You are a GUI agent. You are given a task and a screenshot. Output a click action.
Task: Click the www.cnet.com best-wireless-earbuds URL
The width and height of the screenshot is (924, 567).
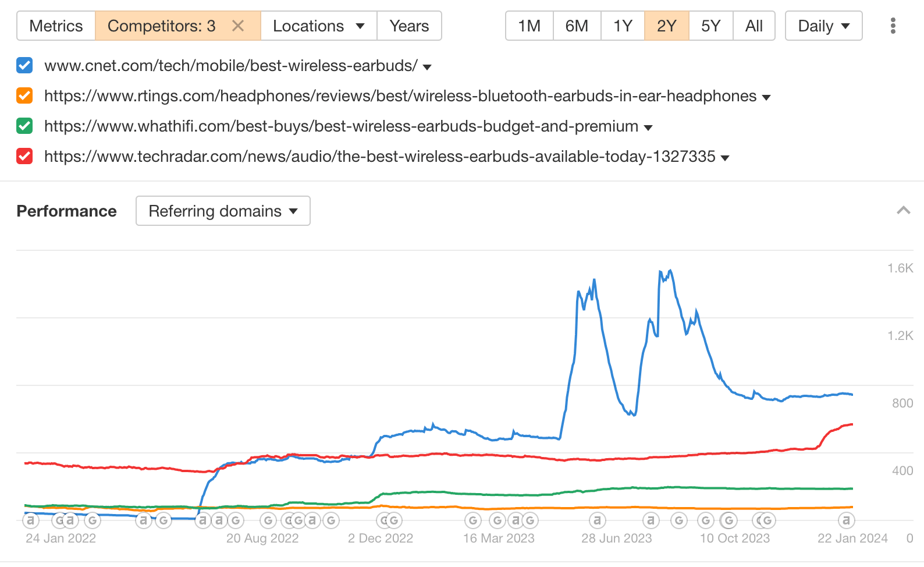point(231,65)
